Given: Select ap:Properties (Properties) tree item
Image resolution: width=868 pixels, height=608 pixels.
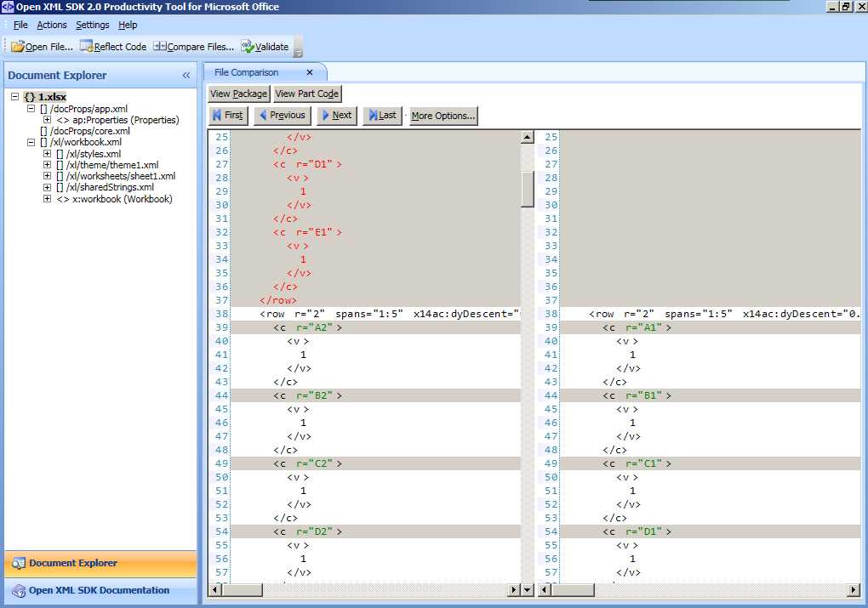Looking at the screenshot, I should point(118,120).
